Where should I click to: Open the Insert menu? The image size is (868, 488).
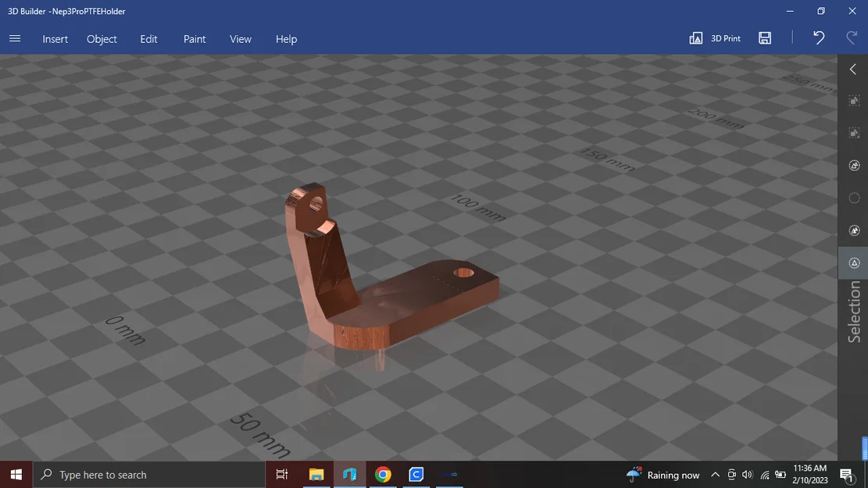[x=55, y=39]
